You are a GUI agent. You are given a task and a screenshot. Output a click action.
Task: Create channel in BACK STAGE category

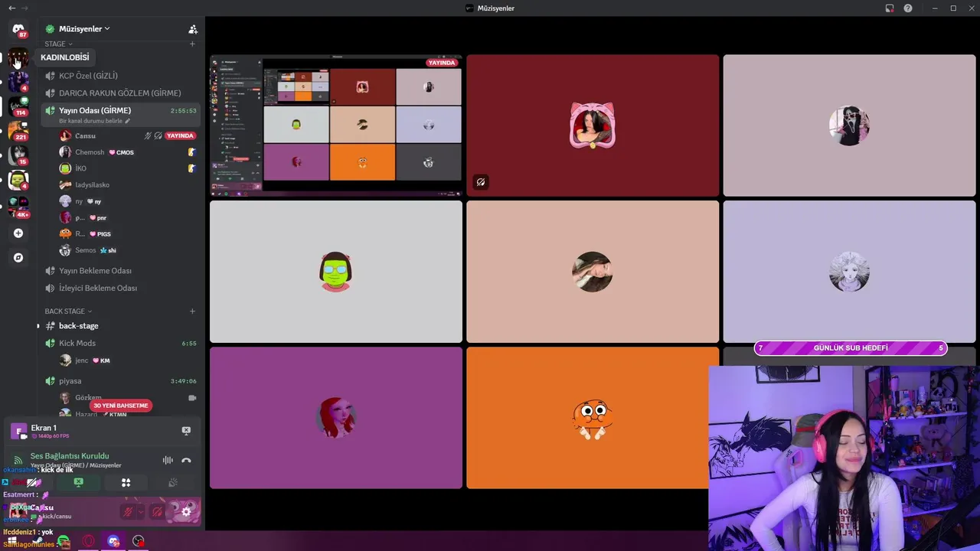(192, 311)
